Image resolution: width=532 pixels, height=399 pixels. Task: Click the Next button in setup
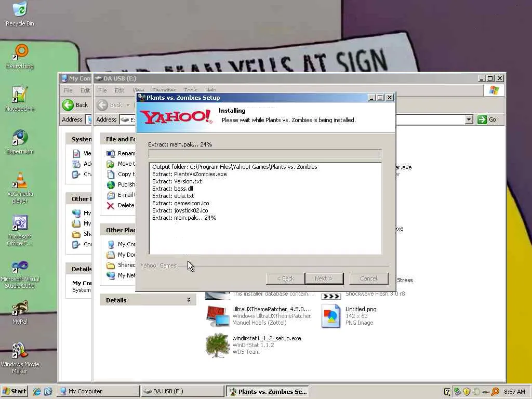pos(324,278)
